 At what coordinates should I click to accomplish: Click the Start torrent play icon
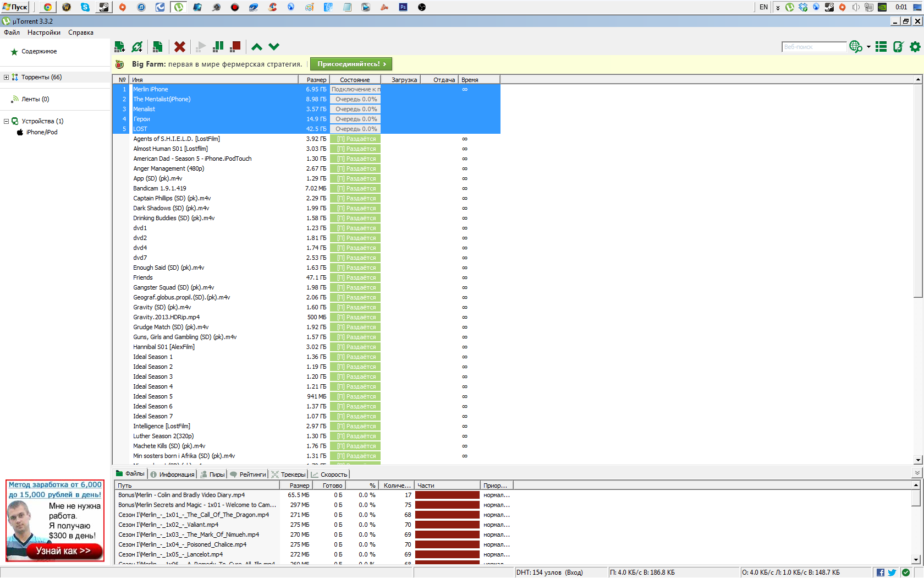201,47
